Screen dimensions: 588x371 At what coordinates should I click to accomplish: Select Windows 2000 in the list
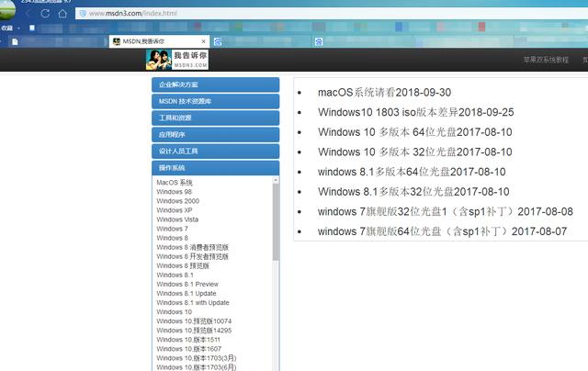point(177,201)
